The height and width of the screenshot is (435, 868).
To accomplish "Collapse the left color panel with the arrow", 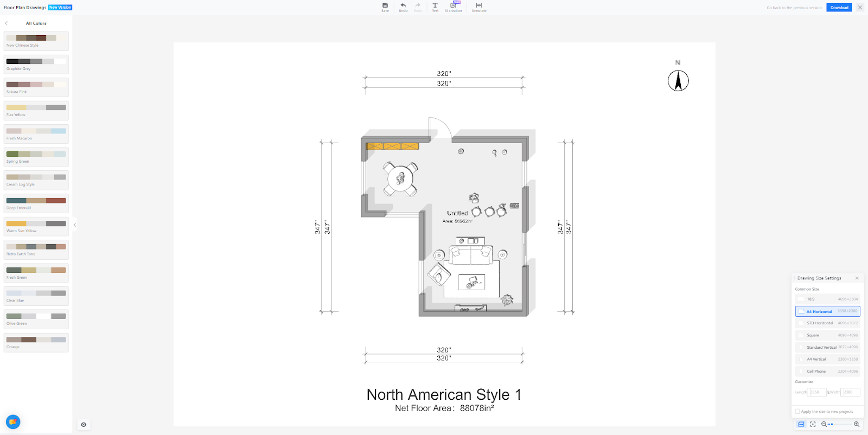I will (x=75, y=225).
